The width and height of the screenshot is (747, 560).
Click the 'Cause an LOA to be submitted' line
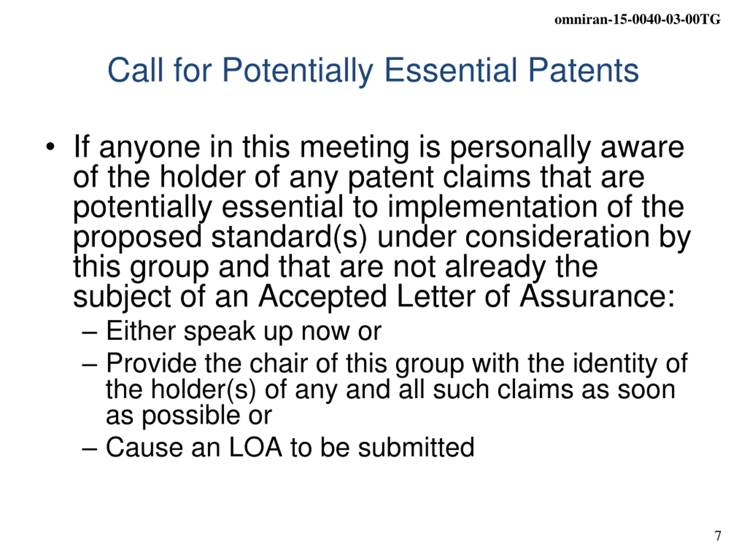(x=290, y=448)
